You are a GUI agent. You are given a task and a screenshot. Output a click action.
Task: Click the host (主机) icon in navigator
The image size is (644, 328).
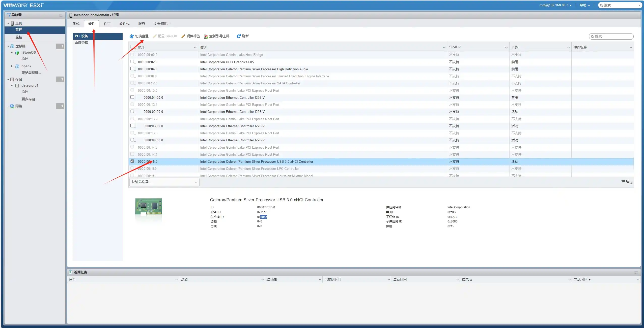click(12, 23)
